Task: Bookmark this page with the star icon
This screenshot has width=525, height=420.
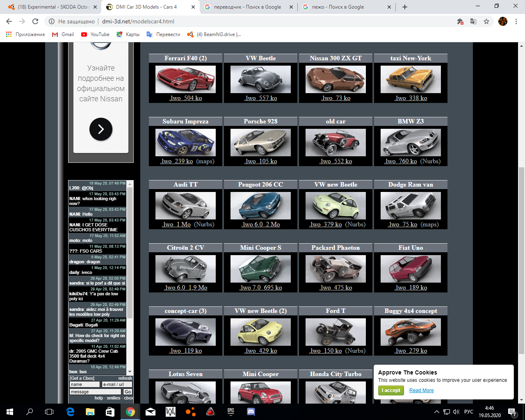Action: tap(486, 21)
